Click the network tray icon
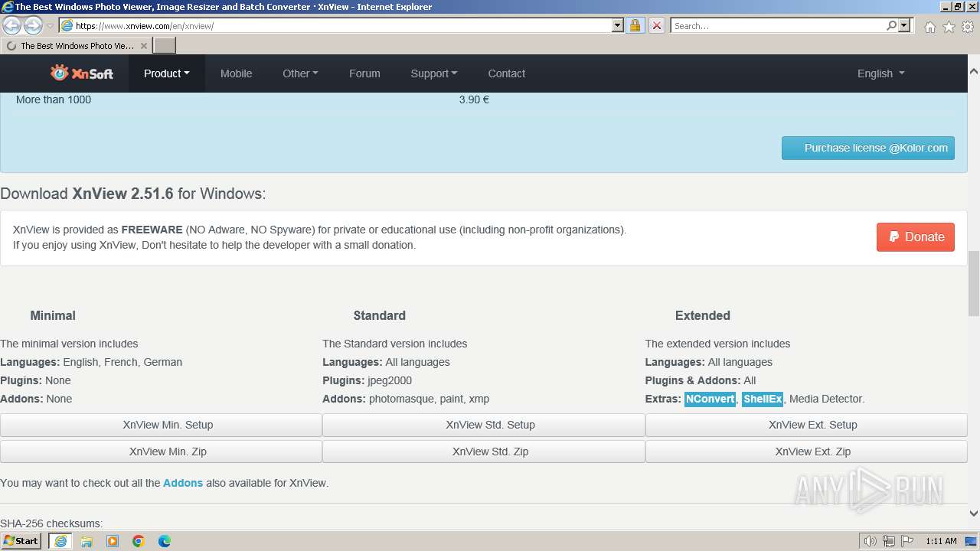980x551 pixels. (888, 541)
